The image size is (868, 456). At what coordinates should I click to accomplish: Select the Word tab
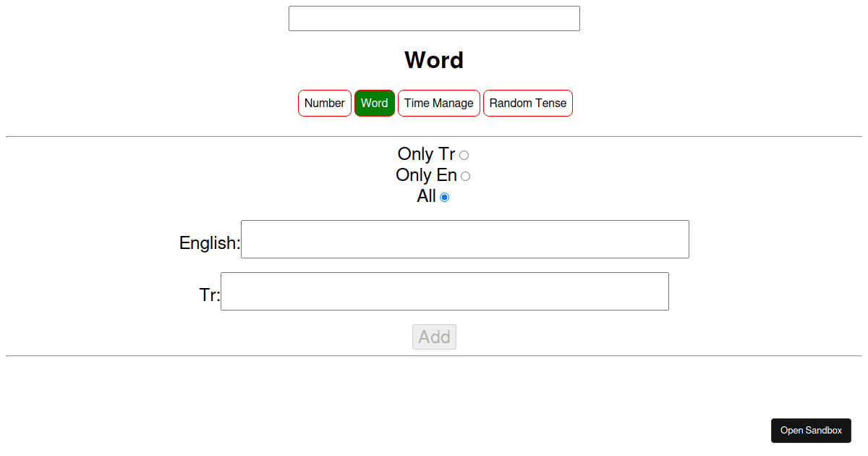[x=375, y=103]
